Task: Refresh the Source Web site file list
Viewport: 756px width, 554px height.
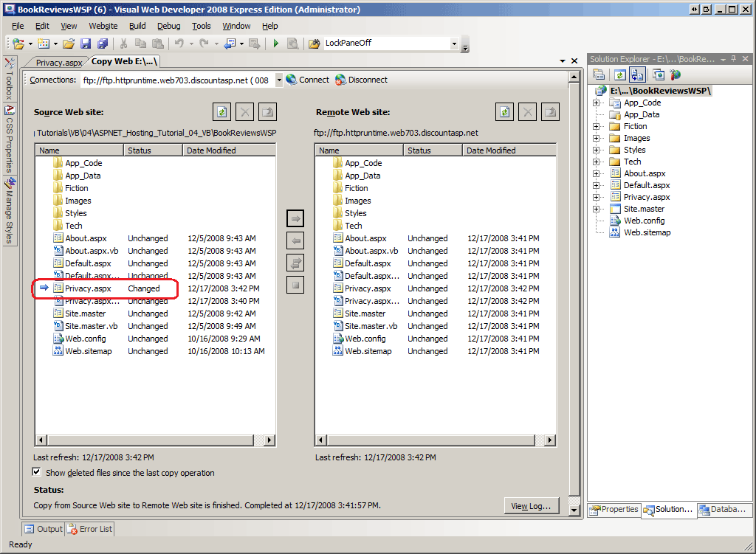Action: [x=221, y=112]
